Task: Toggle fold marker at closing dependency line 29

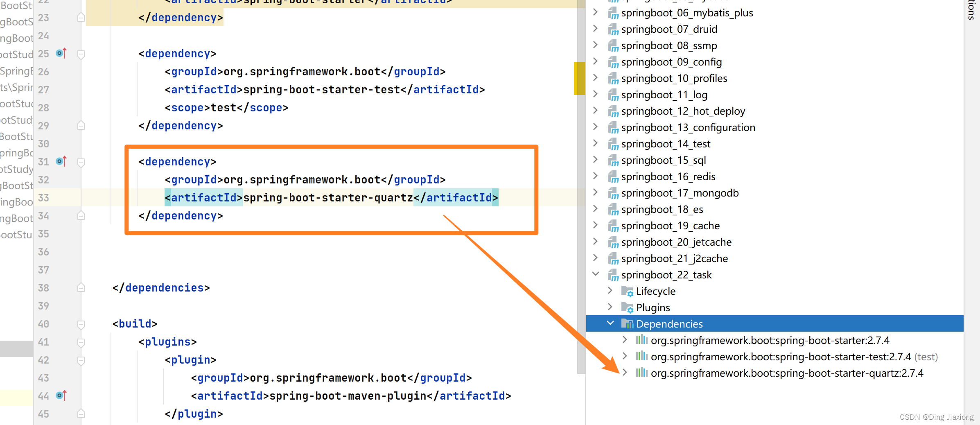Action: (x=81, y=126)
